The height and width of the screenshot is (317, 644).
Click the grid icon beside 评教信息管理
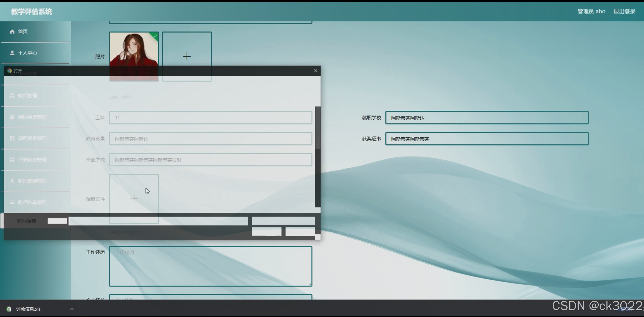(x=12, y=160)
